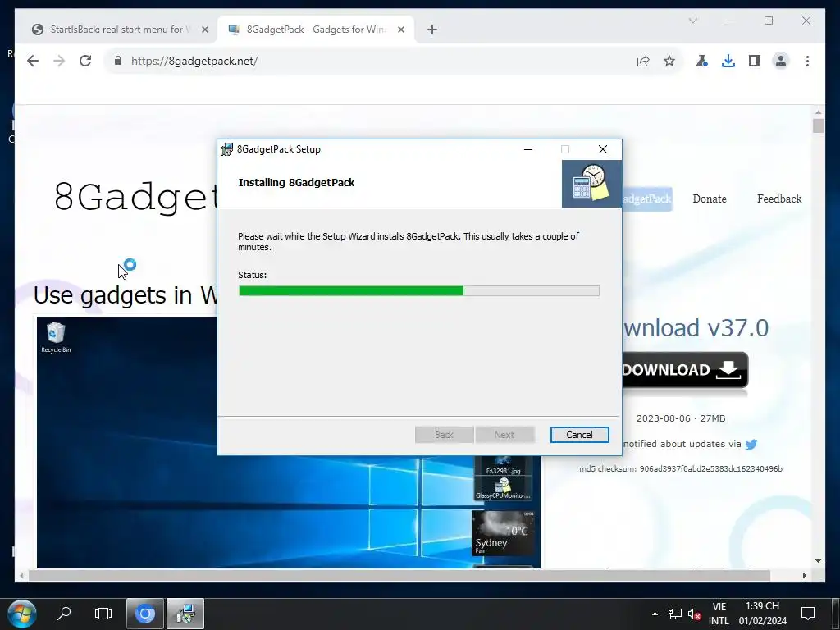This screenshot has width=840, height=630.
Task: Click the installer icon on taskbar
Action: click(x=185, y=614)
